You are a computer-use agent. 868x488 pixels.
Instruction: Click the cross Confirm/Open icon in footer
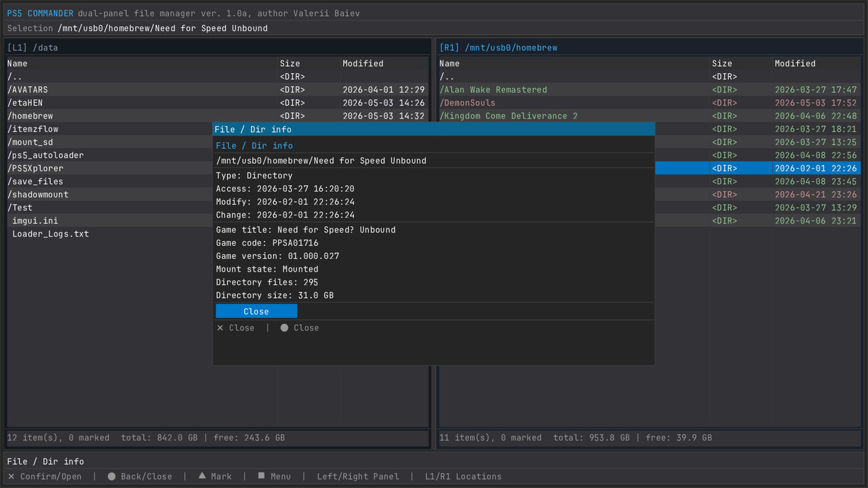click(12, 476)
